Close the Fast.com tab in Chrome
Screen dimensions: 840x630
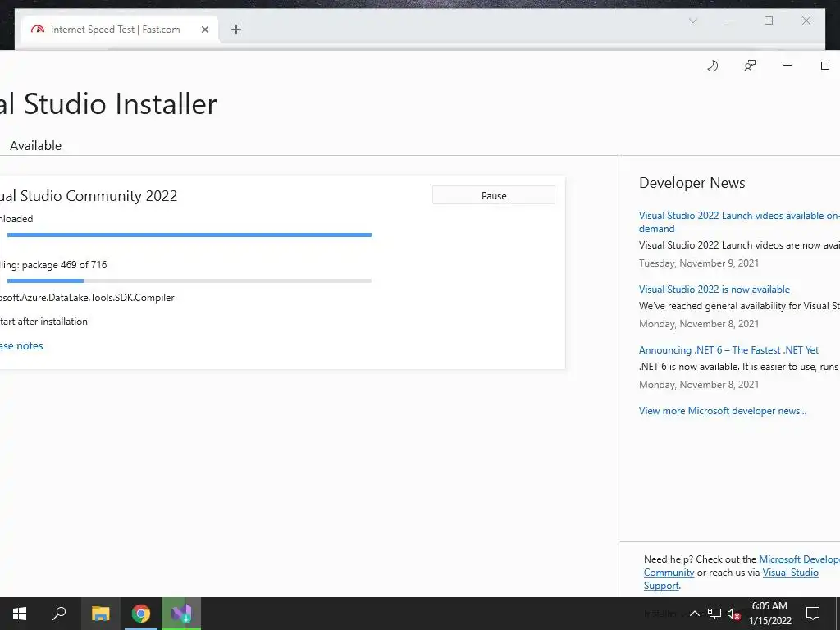(x=204, y=30)
